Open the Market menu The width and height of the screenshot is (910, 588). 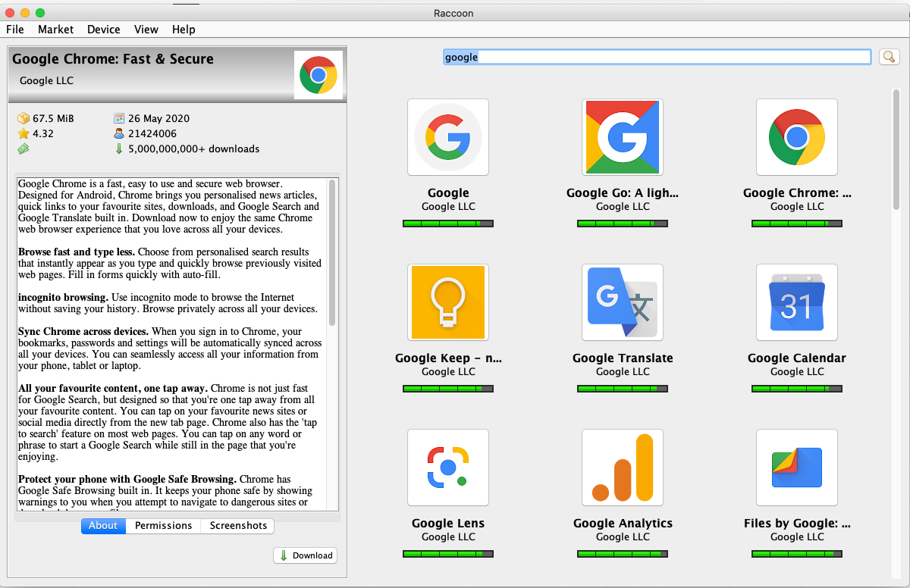[x=56, y=30]
